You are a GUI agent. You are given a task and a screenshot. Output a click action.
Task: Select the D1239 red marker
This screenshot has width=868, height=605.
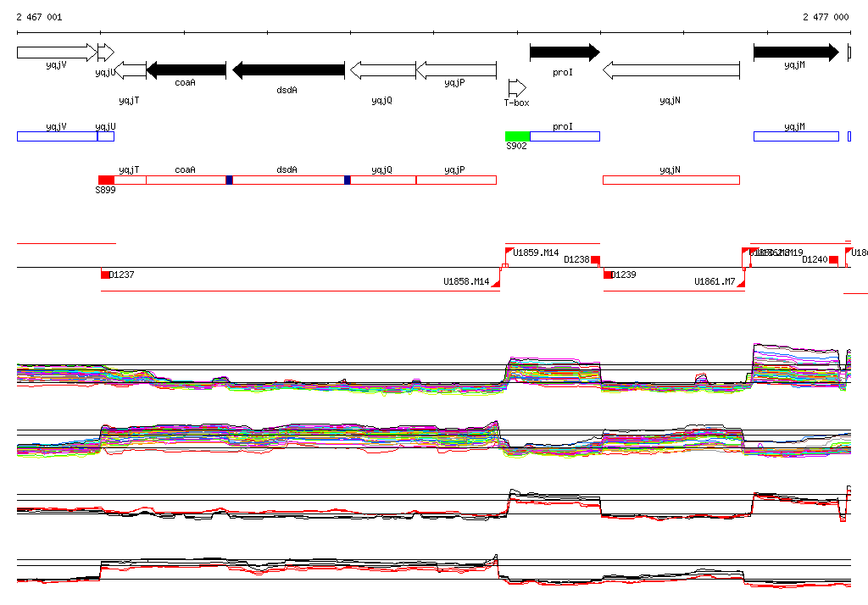click(608, 275)
